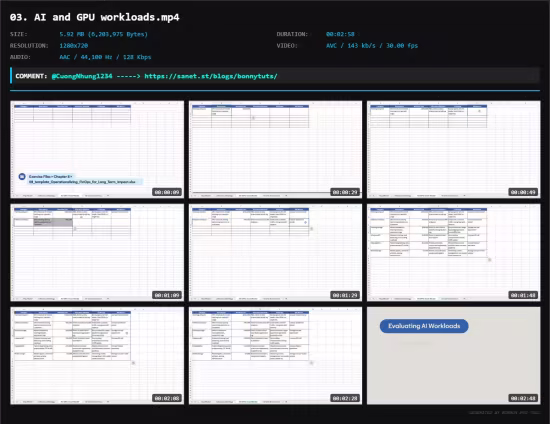
Task: Open the thumbnail frame stamped 00:01:48
Action: [454, 253]
